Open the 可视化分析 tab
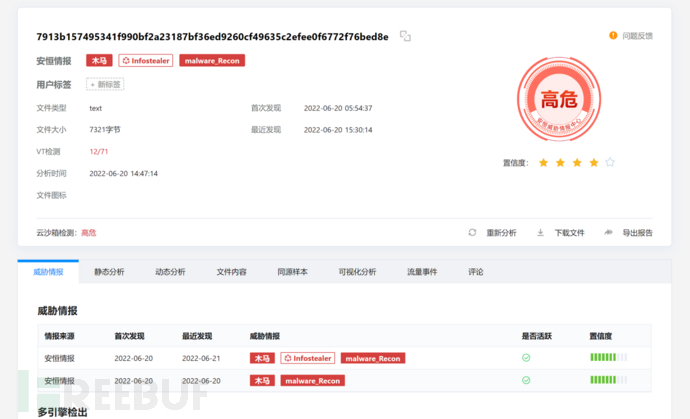 pos(357,271)
